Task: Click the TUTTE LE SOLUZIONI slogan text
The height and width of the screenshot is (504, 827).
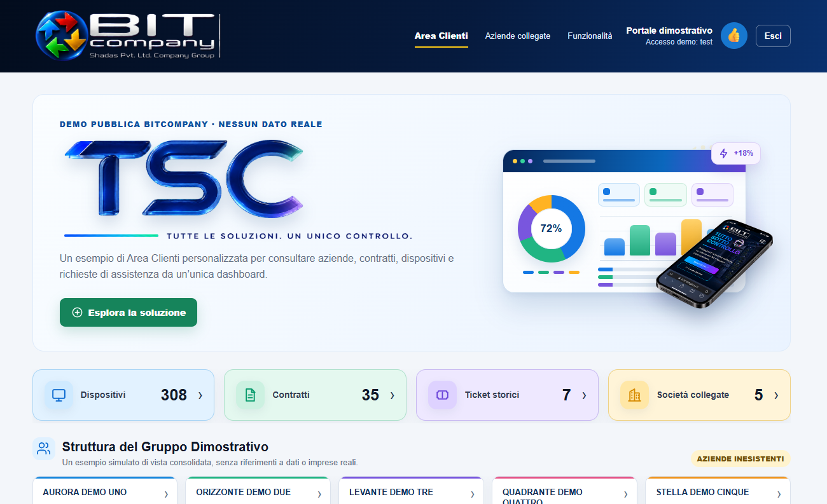Action: tap(289, 236)
